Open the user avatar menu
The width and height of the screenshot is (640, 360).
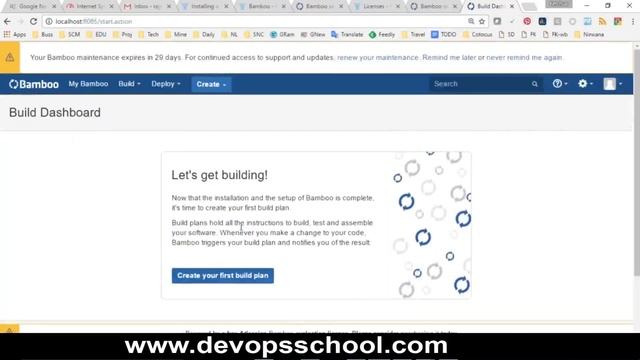(x=613, y=84)
